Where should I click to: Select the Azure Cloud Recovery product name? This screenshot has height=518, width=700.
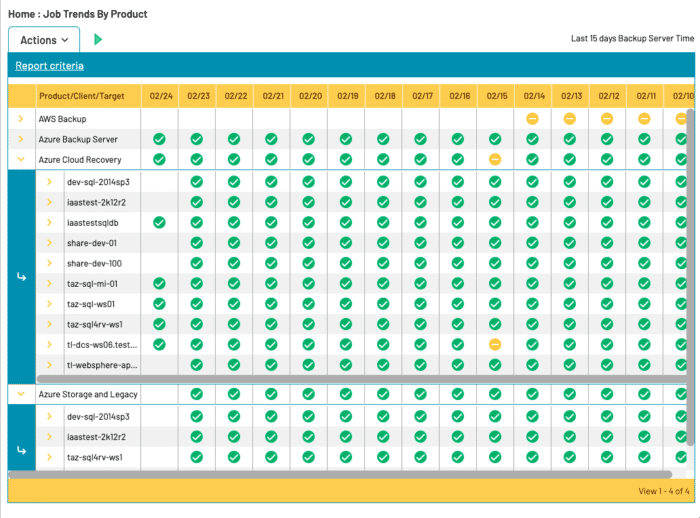click(80, 160)
